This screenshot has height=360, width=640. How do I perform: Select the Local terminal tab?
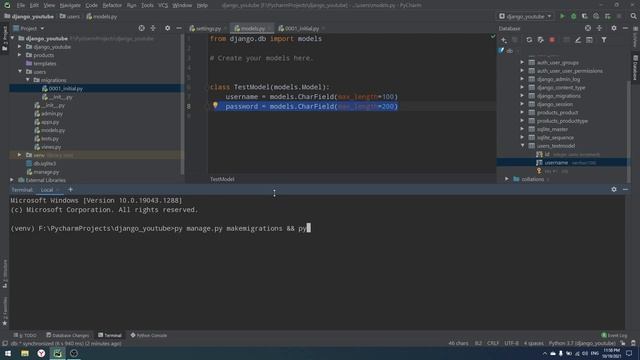(47, 190)
